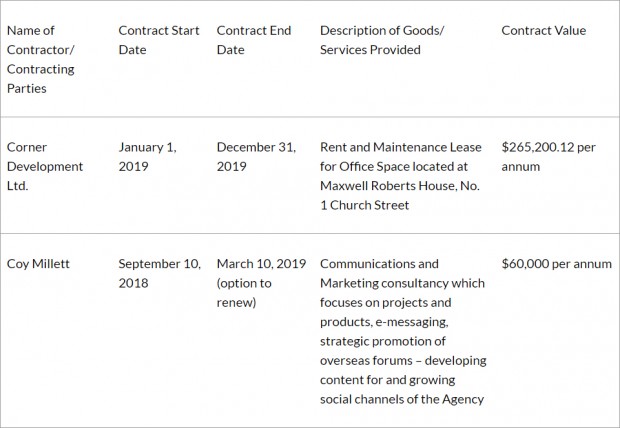This screenshot has width=620, height=428.
Task: Select 'Description of Goods/ Services Provided' header
Action: [382, 40]
